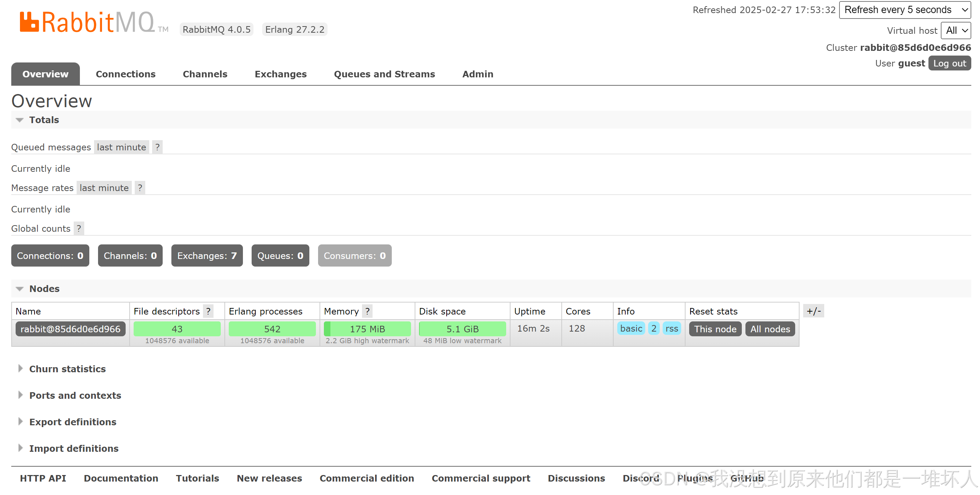Click the green Memory usage bar
The width and height of the screenshot is (980, 495).
[367, 329]
